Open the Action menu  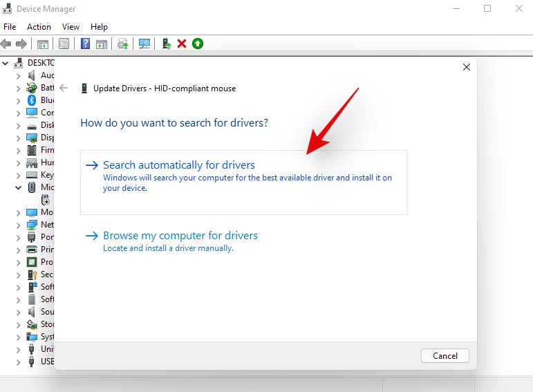pyautogui.click(x=39, y=27)
